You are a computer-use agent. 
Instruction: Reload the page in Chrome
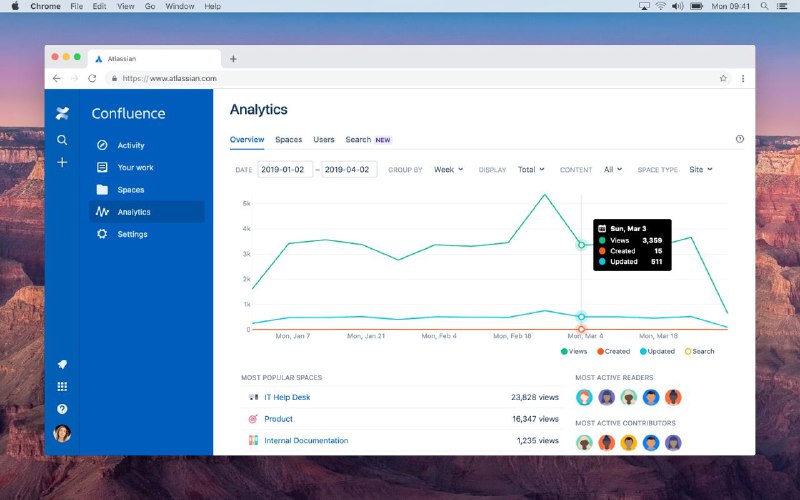[x=92, y=79]
